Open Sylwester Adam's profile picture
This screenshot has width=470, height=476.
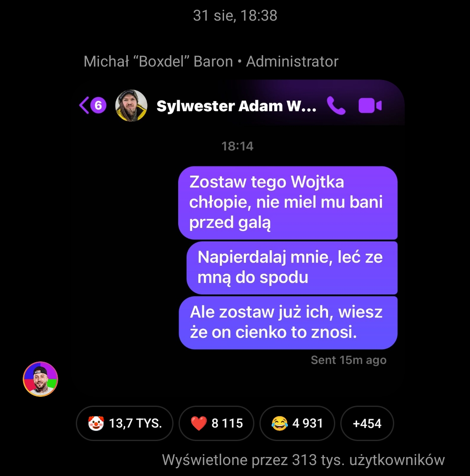pyautogui.click(x=131, y=106)
